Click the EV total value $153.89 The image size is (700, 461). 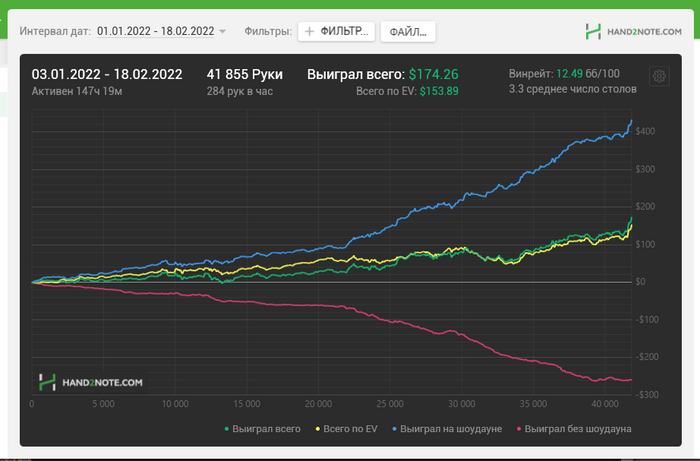click(x=439, y=91)
